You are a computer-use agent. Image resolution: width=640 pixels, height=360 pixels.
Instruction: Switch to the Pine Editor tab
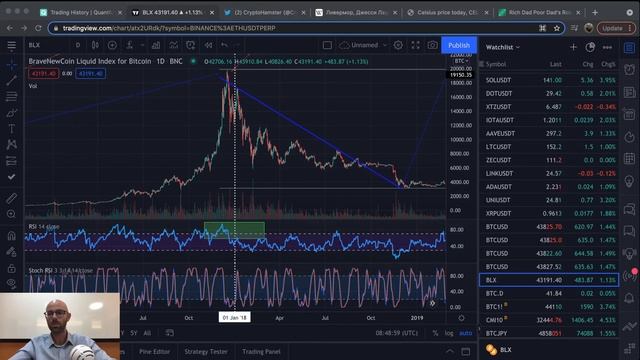pos(154,351)
